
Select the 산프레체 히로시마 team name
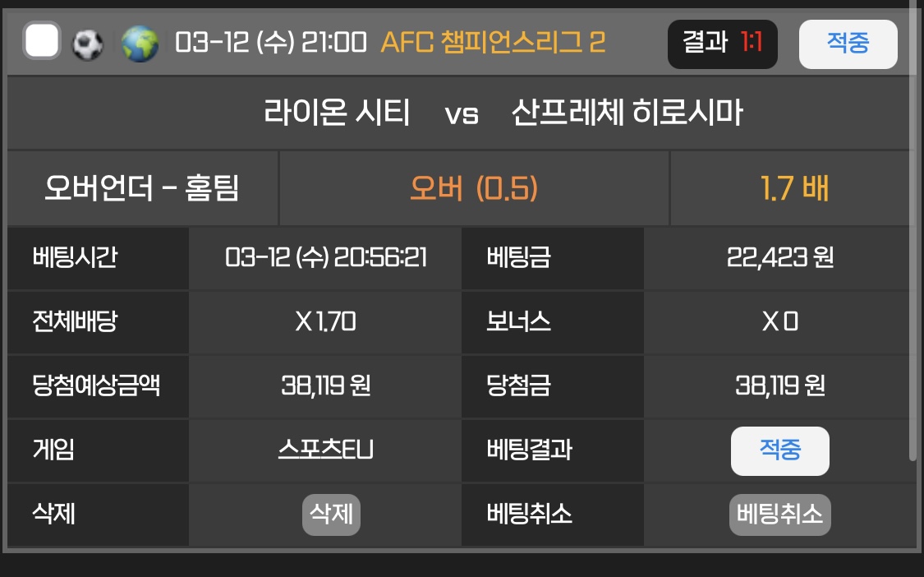click(626, 113)
